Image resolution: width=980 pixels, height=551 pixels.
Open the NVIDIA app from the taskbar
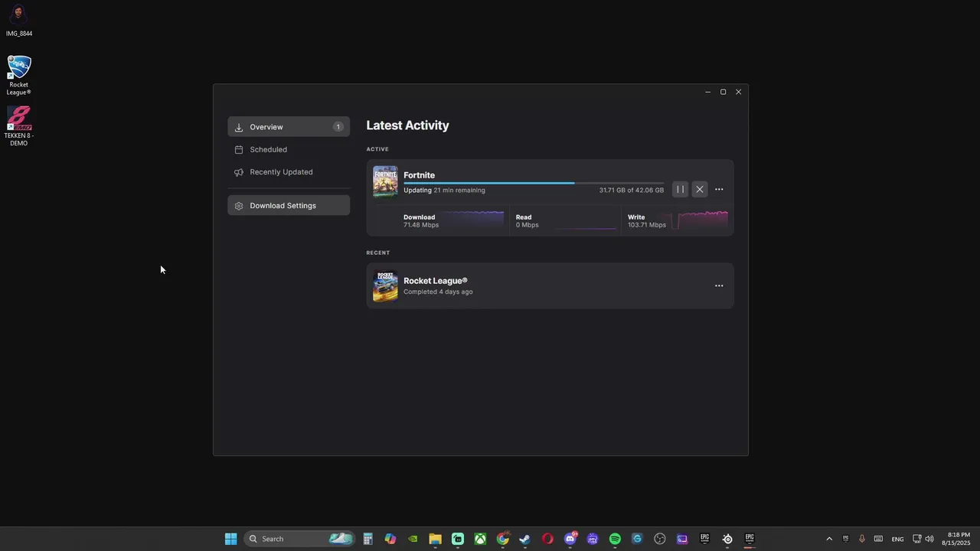[x=413, y=539]
